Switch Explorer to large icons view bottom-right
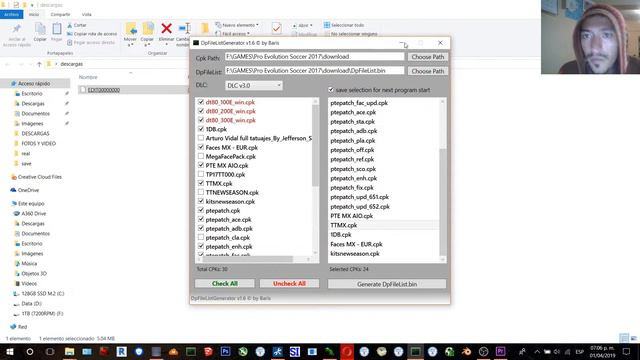 click(x=633, y=338)
